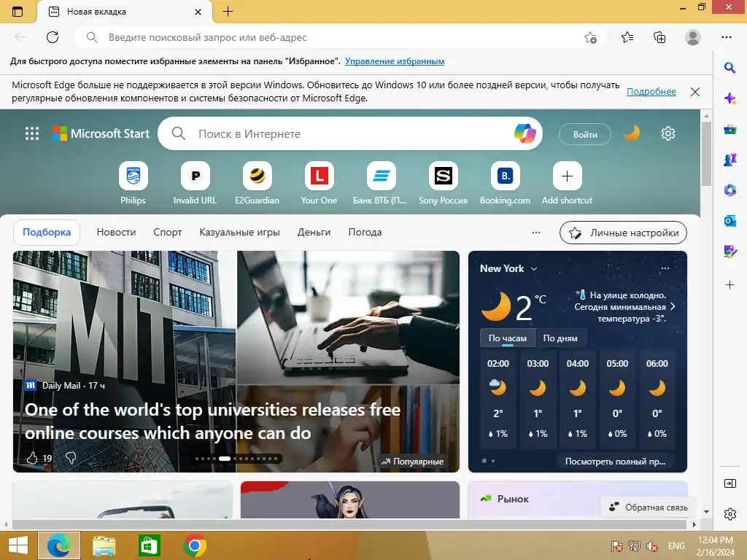The height and width of the screenshot is (560, 747).
Task: Expand the New York location dropdown
Action: (534, 268)
